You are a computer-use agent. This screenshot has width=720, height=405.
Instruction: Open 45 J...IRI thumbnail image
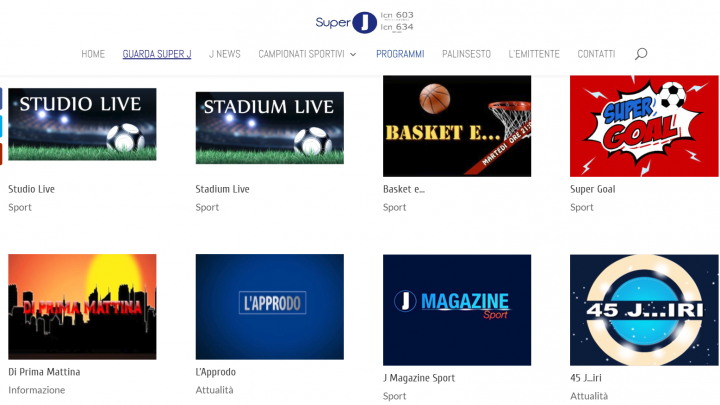(x=644, y=310)
